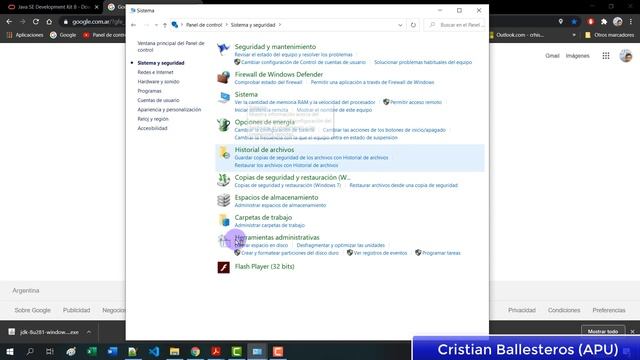Click Programar tareas link
The image size is (640, 360).
(441, 253)
